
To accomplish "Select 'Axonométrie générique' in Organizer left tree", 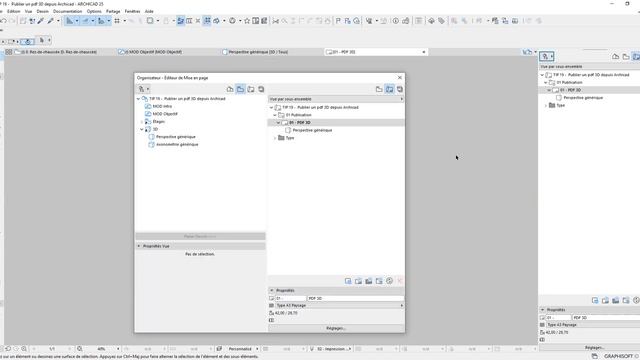I will coord(177,144).
